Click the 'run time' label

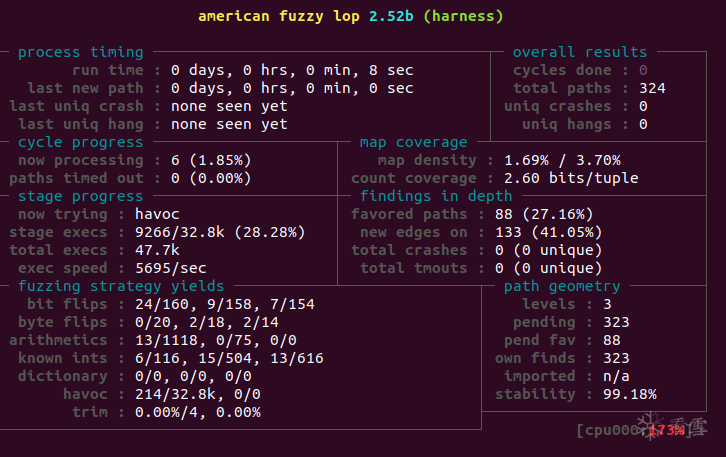107,70
